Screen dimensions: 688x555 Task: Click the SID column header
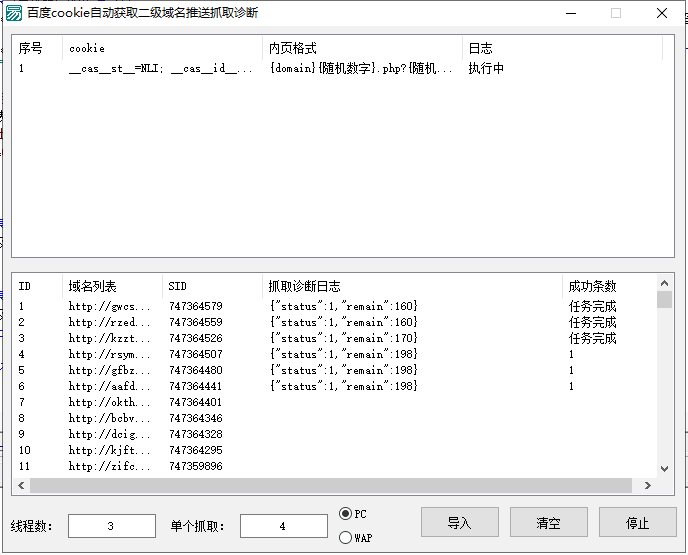point(212,286)
